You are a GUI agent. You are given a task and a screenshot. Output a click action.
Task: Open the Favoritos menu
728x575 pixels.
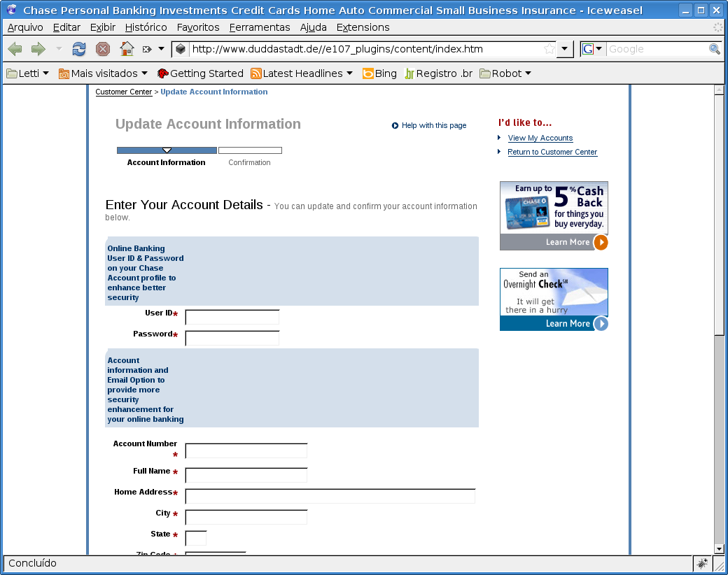coord(198,27)
